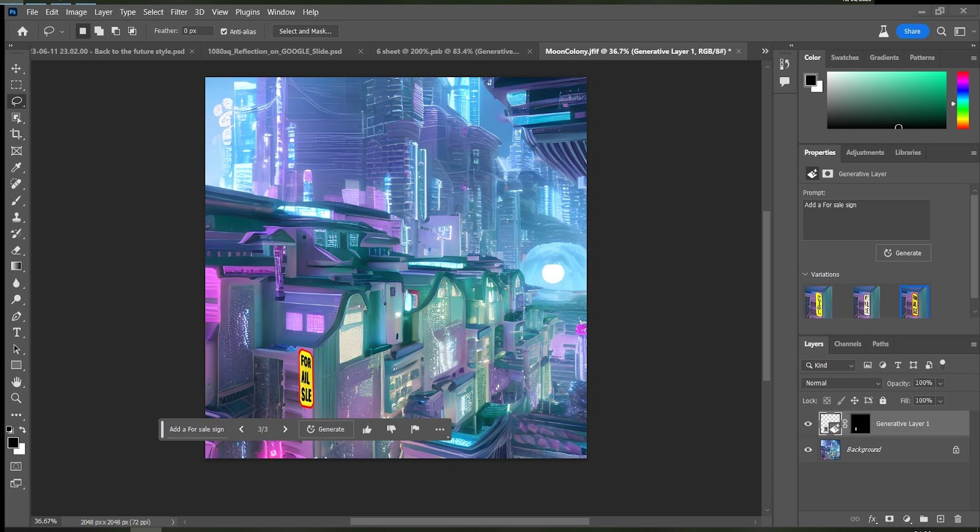Hide the Background layer

click(808, 449)
